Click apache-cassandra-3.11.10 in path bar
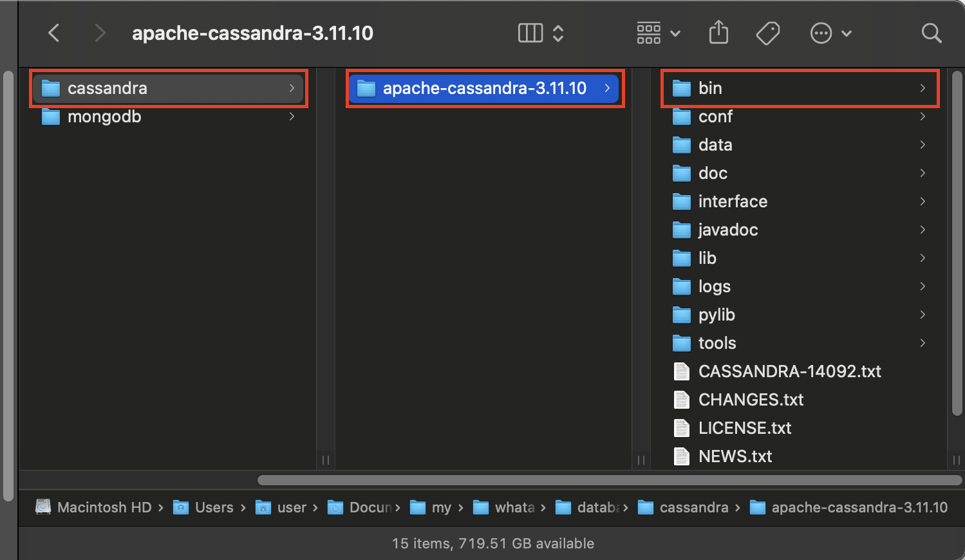 point(849,507)
